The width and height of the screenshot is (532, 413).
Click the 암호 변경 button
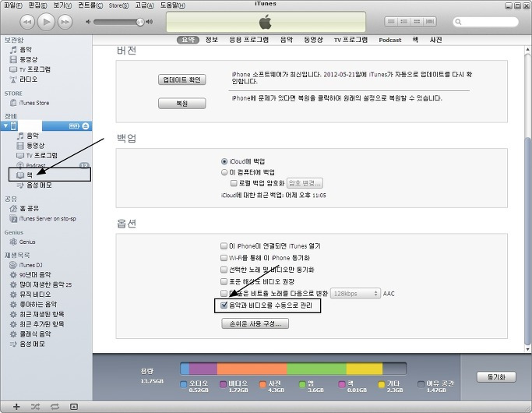(305, 183)
